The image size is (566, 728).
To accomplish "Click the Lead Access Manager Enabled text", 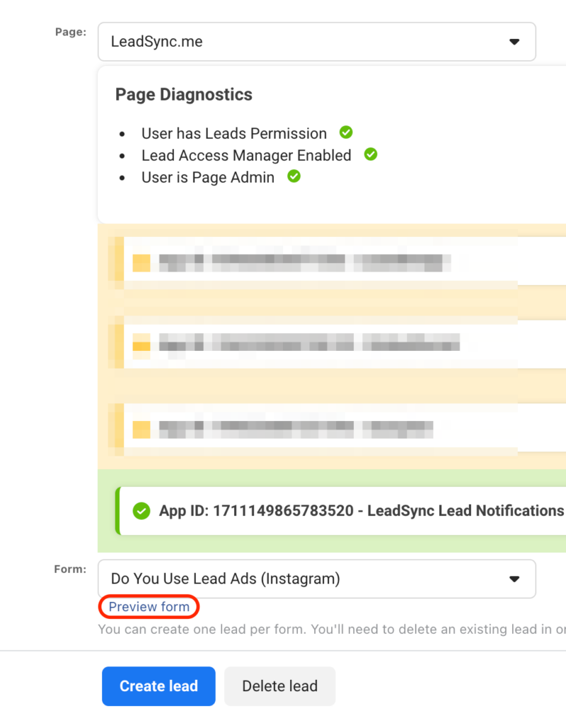I will pyautogui.click(x=246, y=156).
